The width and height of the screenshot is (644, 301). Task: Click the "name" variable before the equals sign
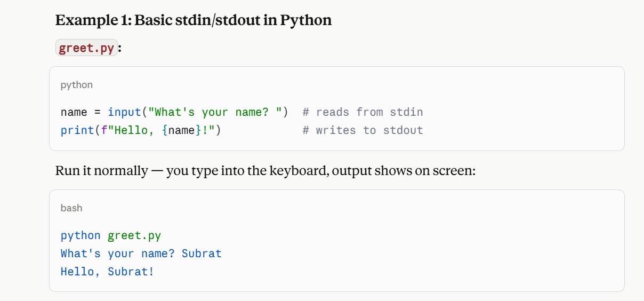tap(74, 112)
